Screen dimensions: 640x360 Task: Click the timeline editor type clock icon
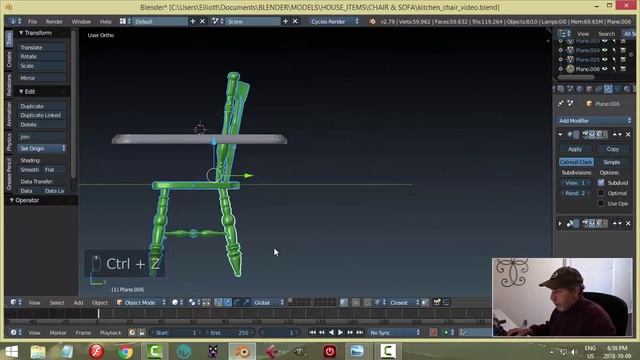pos(13,333)
